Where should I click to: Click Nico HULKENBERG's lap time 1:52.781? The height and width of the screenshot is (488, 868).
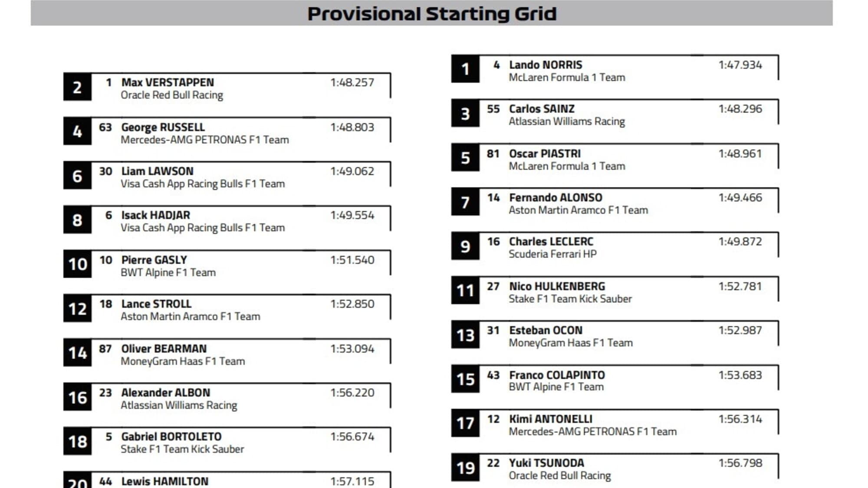[x=740, y=286]
